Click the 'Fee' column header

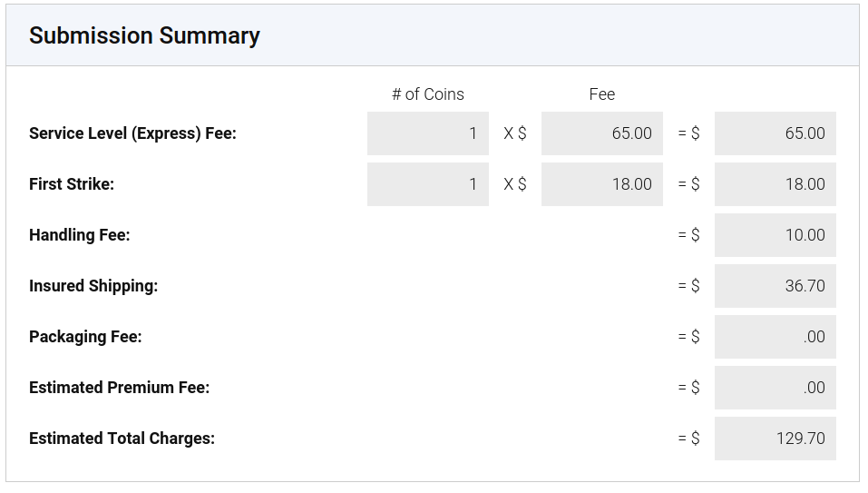[x=602, y=94]
